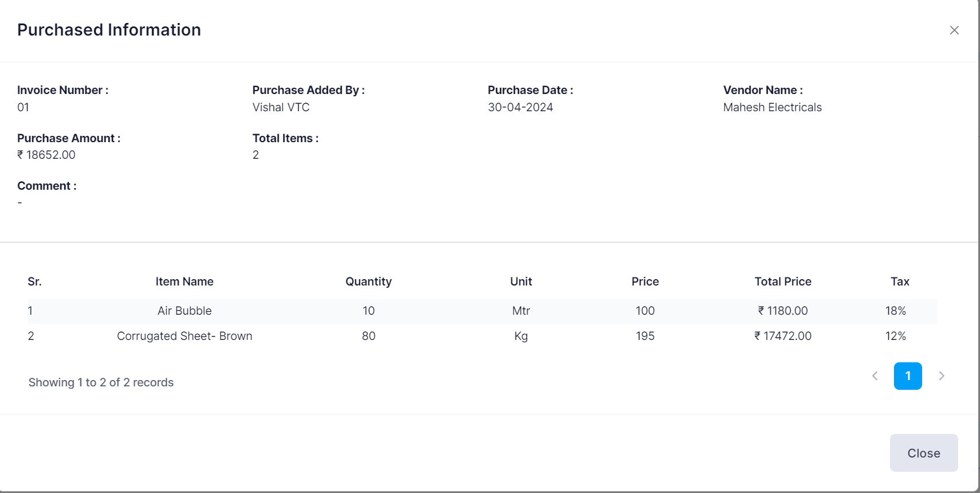Select the Corrugated Sheet- Brown item
Image resolution: width=980 pixels, height=493 pixels.
coord(185,336)
